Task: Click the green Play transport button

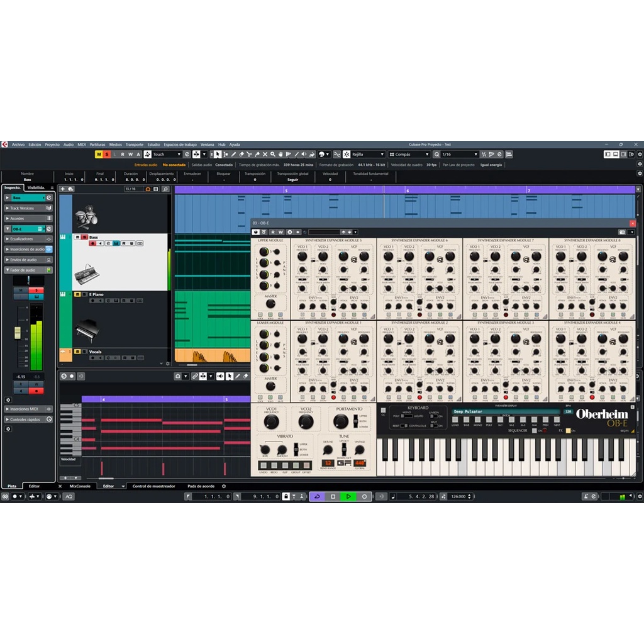Action: pyautogui.click(x=348, y=497)
